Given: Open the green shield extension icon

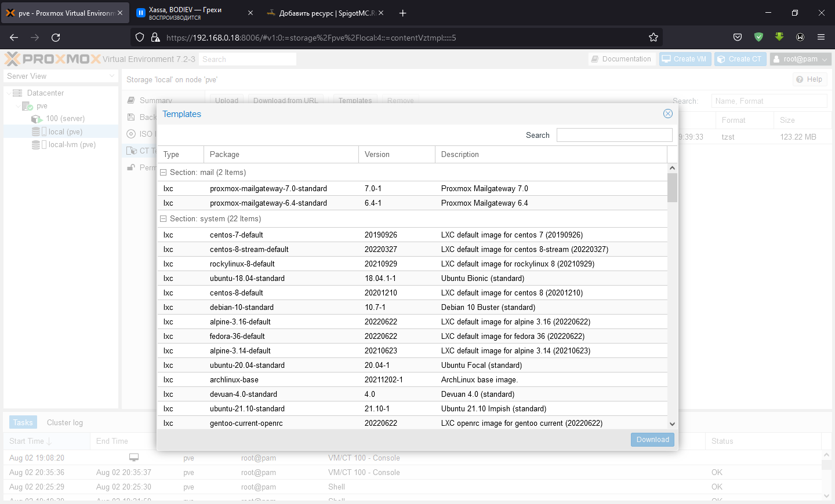Looking at the screenshot, I should click(x=758, y=37).
